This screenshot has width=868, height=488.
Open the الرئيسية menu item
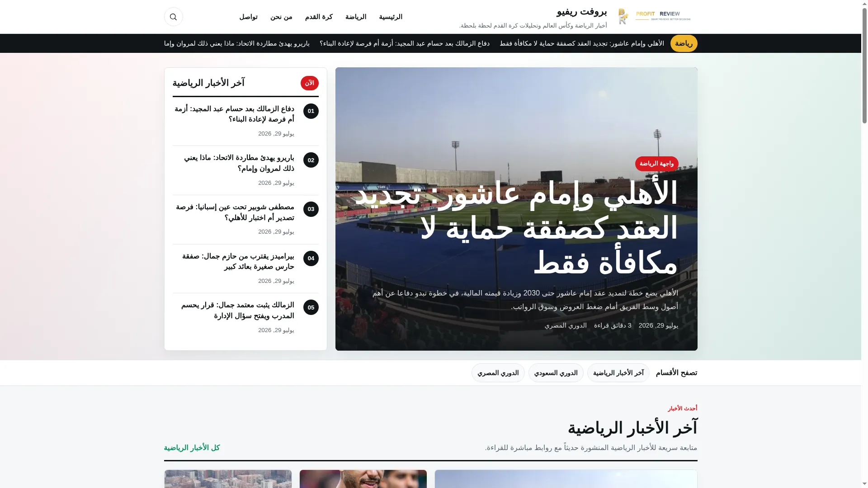click(x=391, y=17)
